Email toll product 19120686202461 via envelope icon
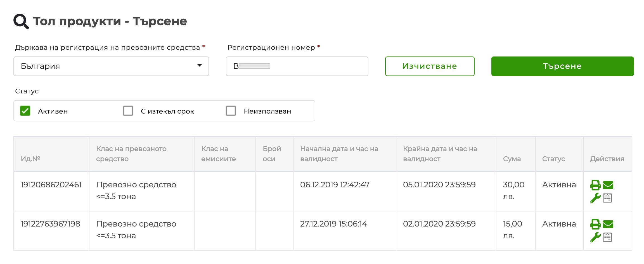The height and width of the screenshot is (264, 644). click(x=608, y=185)
